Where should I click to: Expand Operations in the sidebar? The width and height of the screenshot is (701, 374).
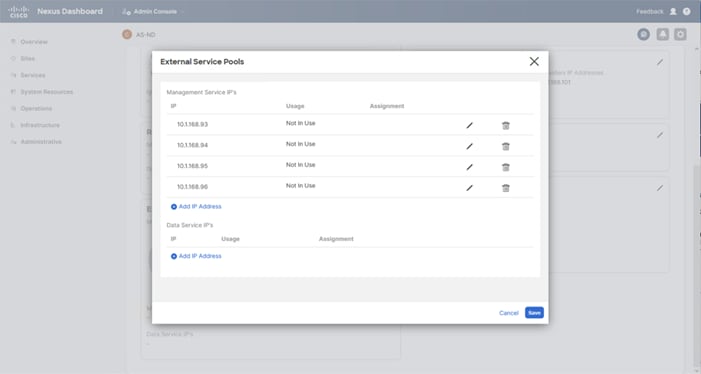pyautogui.click(x=36, y=109)
